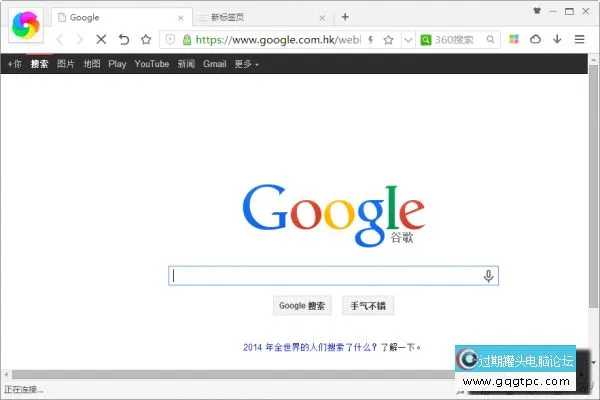This screenshot has height=400, width=600.
Task: Open a new tab with plus button
Action: coord(345,17)
